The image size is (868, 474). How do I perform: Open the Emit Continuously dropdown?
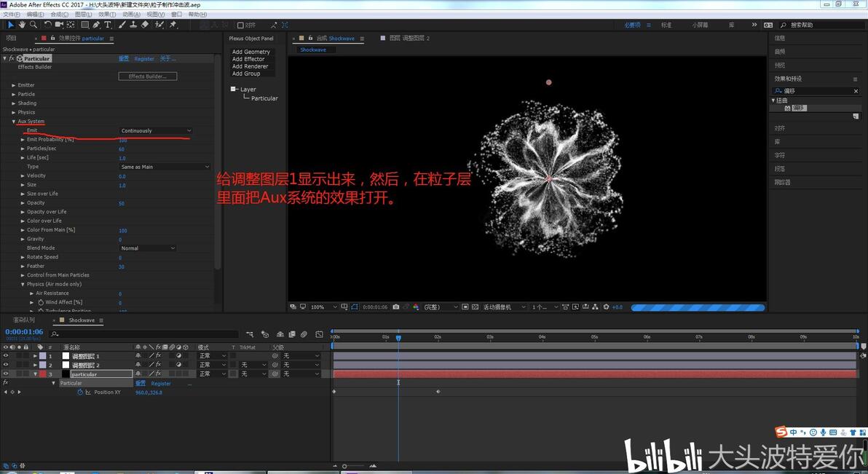coord(156,130)
